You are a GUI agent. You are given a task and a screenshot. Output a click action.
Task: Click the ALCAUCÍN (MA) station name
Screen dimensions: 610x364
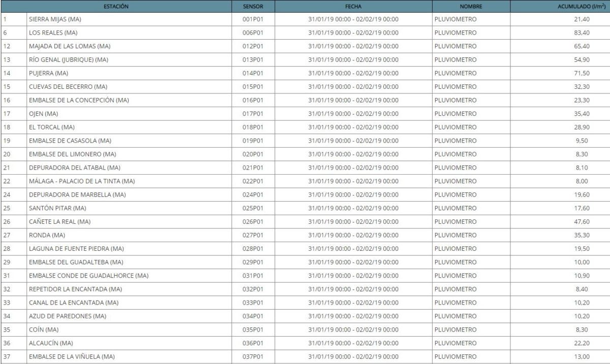(51, 343)
